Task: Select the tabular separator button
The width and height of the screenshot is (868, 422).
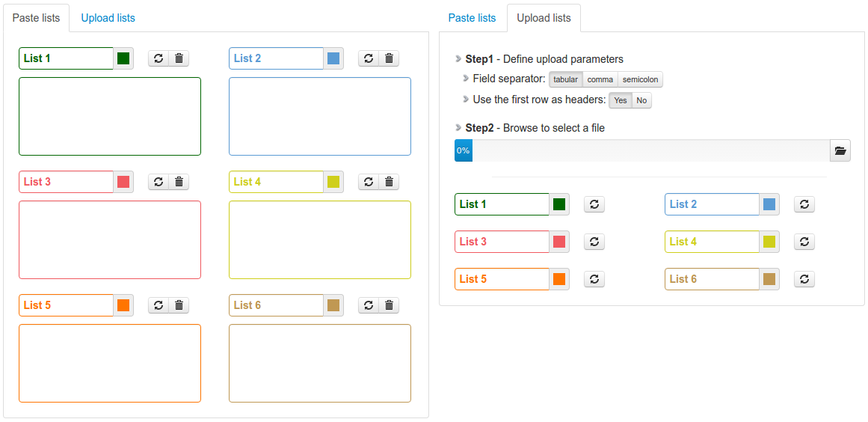Action: (x=566, y=79)
